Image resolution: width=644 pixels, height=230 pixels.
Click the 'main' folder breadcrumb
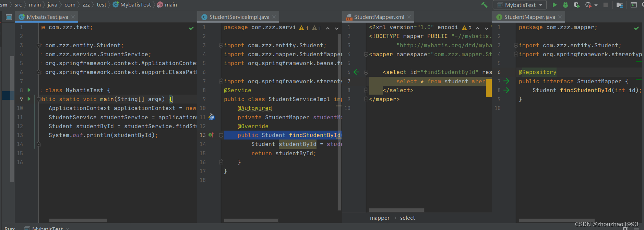pyautogui.click(x=35, y=5)
